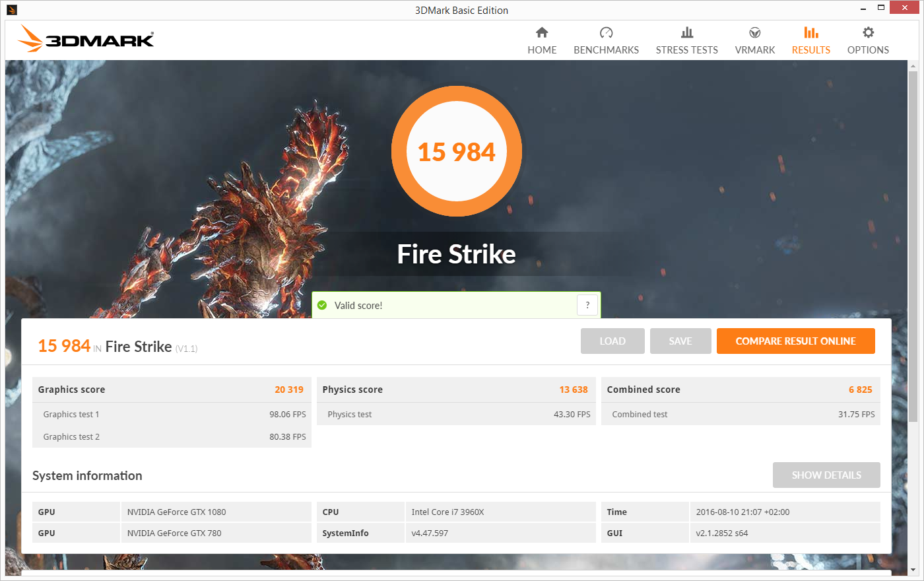
Task: Click the scrollbar down arrow
Action: coord(914,571)
